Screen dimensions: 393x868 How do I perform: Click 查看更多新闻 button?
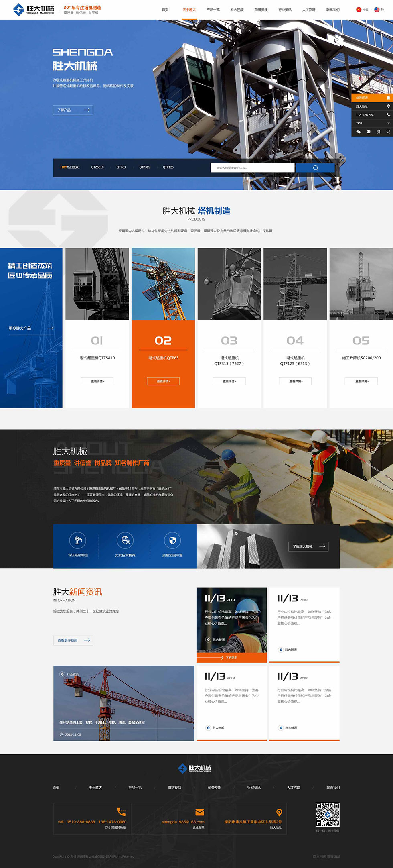point(73,640)
